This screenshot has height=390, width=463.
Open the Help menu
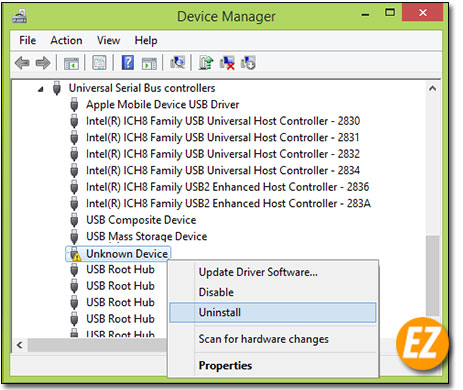click(x=146, y=40)
